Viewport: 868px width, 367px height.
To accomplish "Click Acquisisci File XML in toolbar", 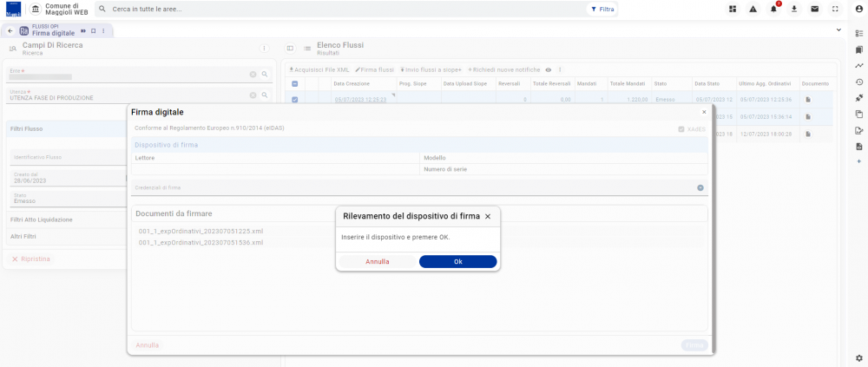I will click(x=319, y=69).
